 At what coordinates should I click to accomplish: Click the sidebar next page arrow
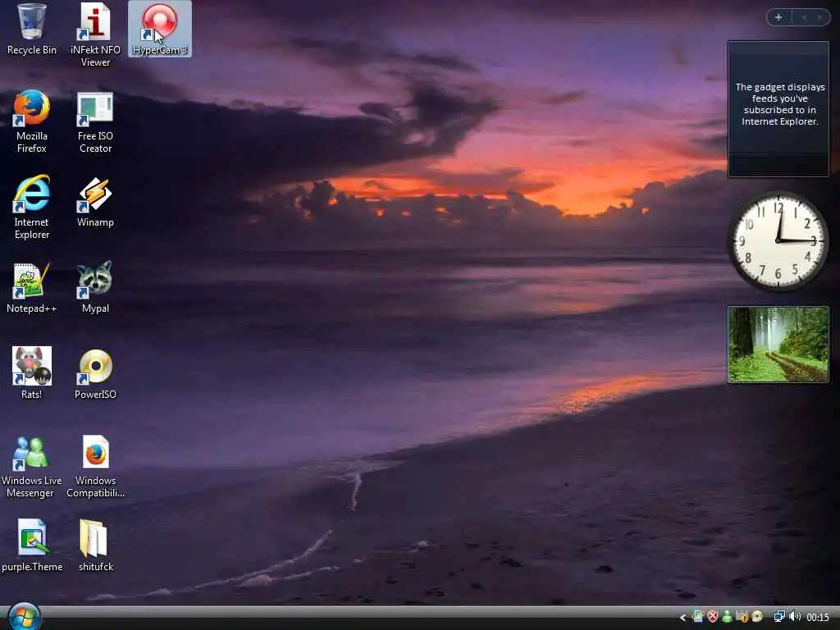(x=819, y=17)
